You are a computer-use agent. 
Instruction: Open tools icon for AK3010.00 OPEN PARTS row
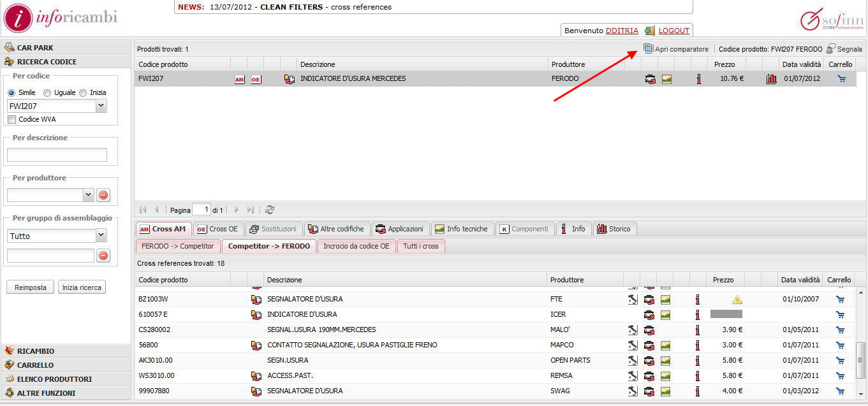(633, 361)
